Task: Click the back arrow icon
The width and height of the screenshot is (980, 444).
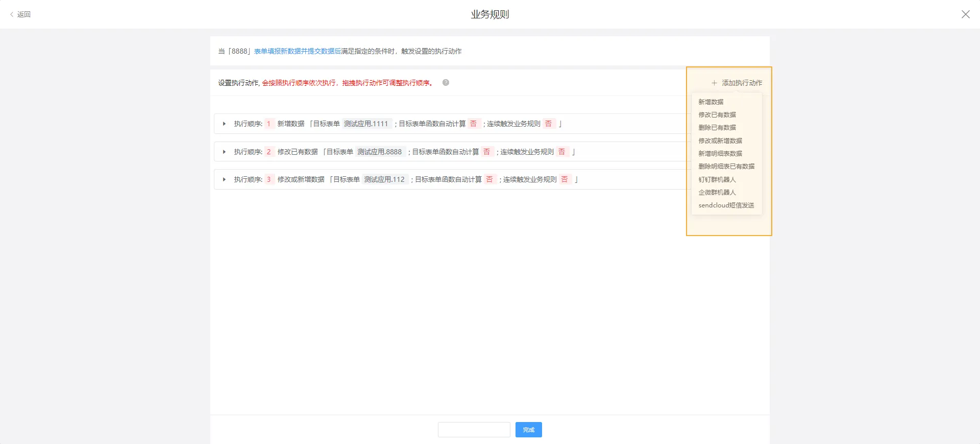Action: coord(12,14)
